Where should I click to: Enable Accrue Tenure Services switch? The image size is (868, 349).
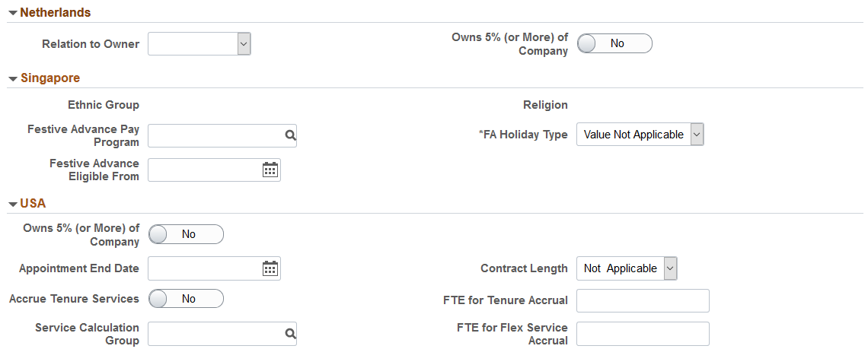[x=186, y=300]
